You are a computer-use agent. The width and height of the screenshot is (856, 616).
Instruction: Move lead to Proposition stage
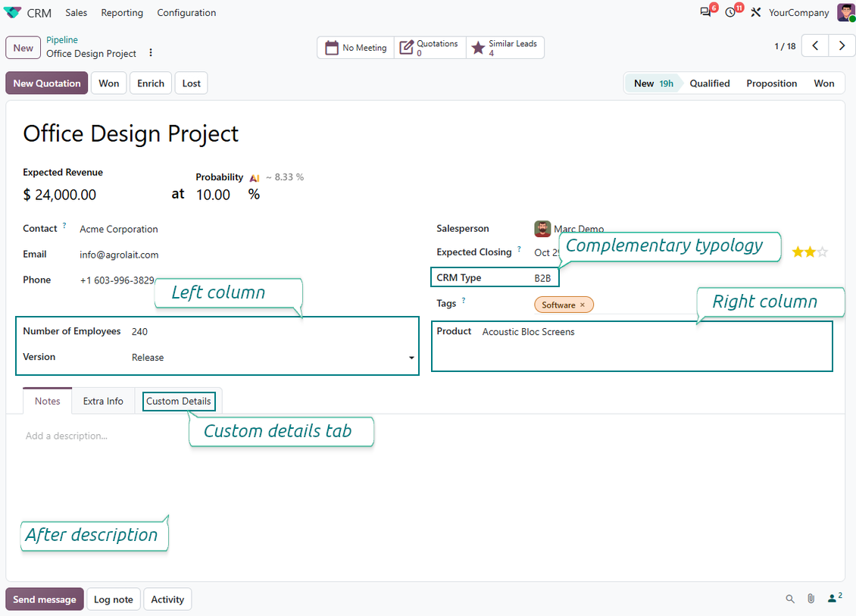(x=771, y=83)
